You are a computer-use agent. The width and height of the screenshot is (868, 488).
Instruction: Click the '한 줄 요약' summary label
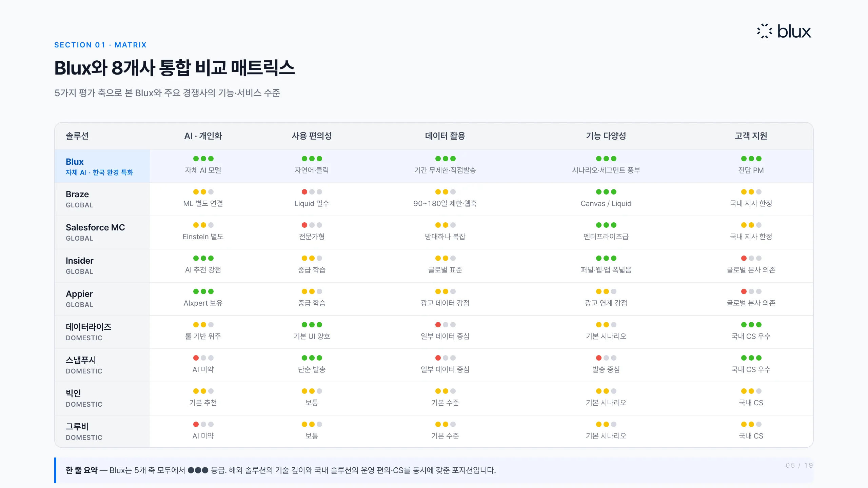tap(81, 470)
